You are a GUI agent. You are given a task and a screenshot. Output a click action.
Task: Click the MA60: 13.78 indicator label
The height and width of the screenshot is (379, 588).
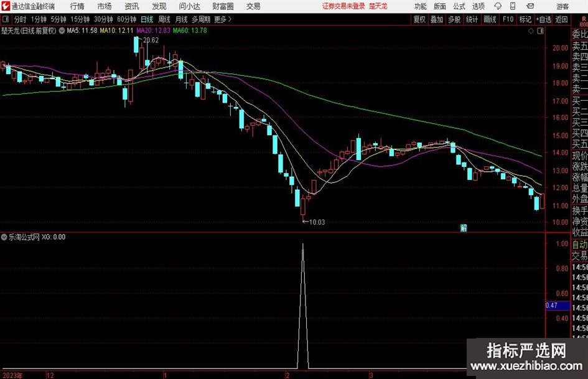(190, 30)
